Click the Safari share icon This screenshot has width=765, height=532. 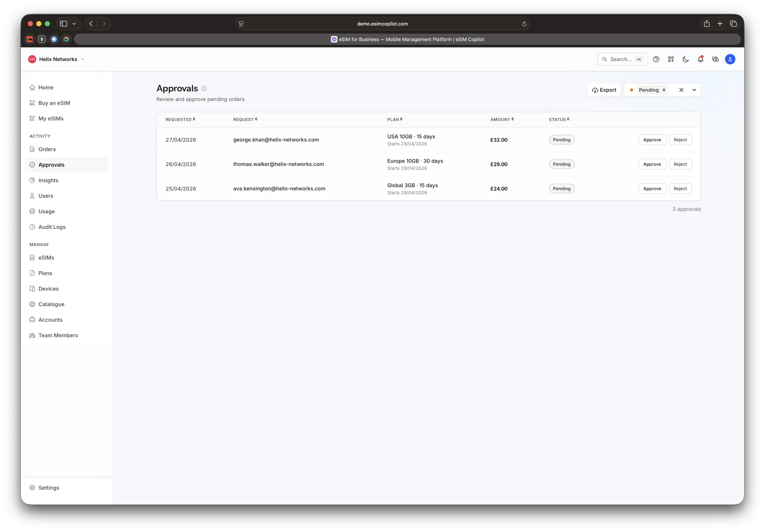pos(706,24)
